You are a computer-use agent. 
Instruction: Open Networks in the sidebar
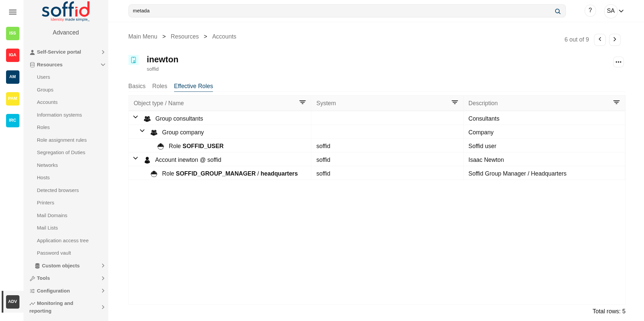[x=47, y=165]
